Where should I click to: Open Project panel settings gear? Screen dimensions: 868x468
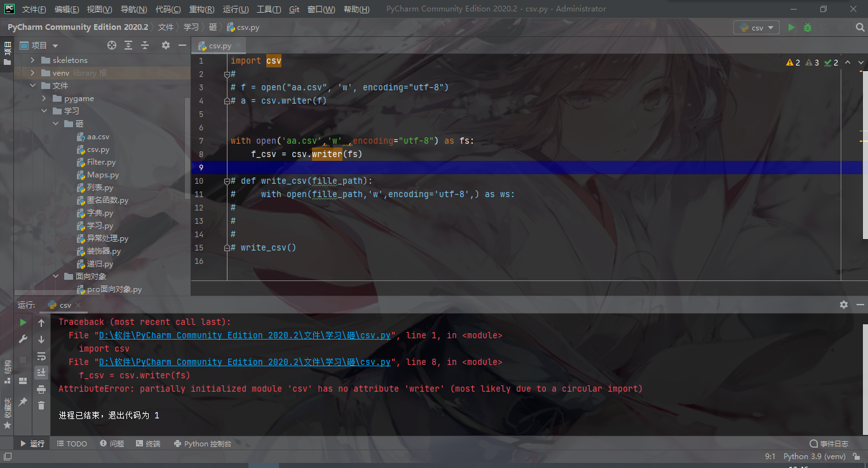(166, 45)
